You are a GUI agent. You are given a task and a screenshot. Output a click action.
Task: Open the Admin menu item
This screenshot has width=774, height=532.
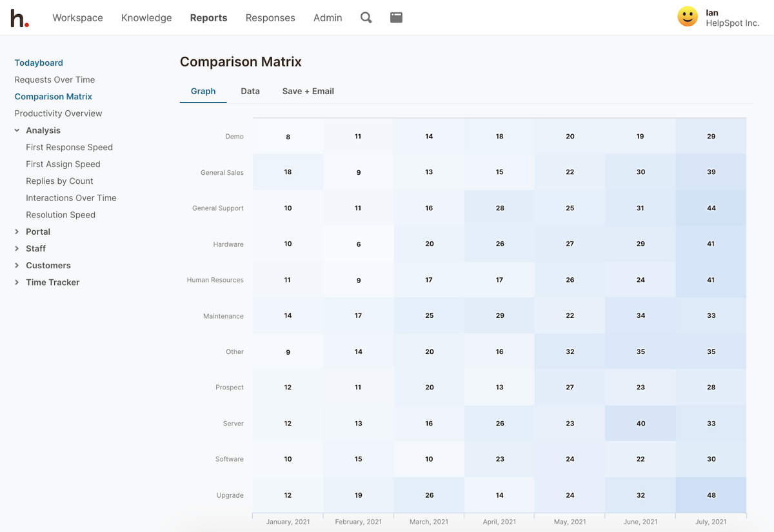328,18
